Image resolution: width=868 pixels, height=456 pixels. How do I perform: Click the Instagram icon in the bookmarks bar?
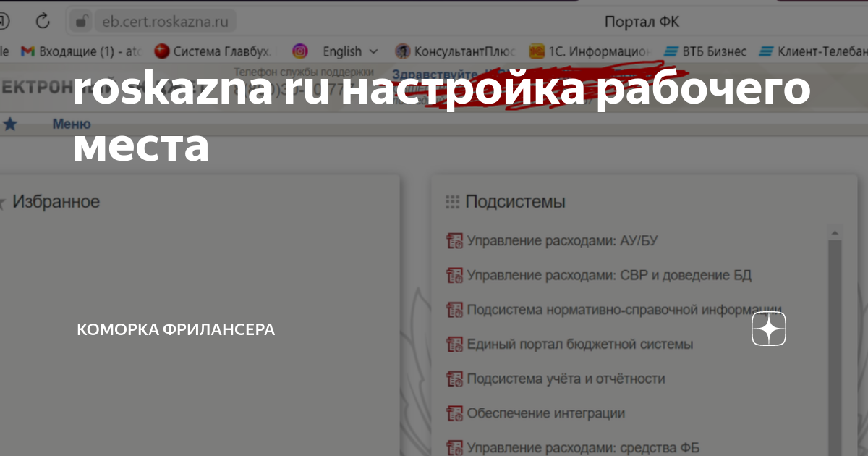[x=299, y=51]
